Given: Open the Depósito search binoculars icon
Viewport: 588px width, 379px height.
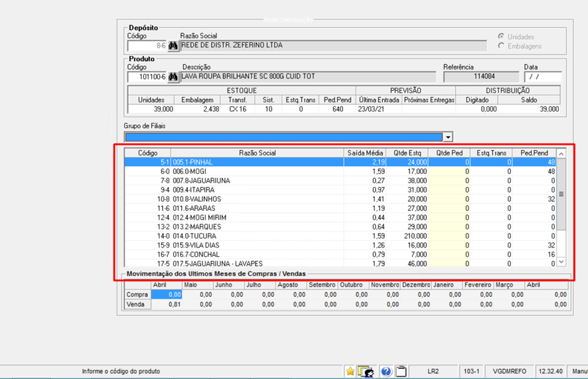Looking at the screenshot, I should (x=173, y=46).
